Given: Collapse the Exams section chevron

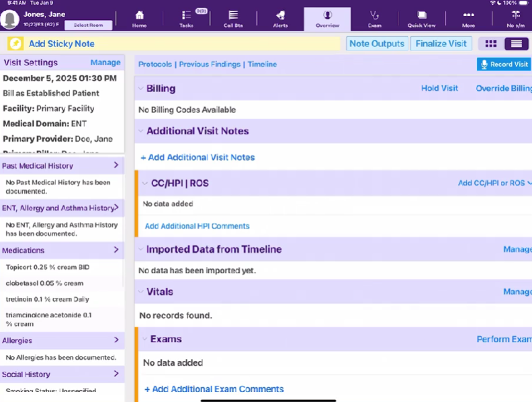Looking at the screenshot, I should (x=145, y=339).
